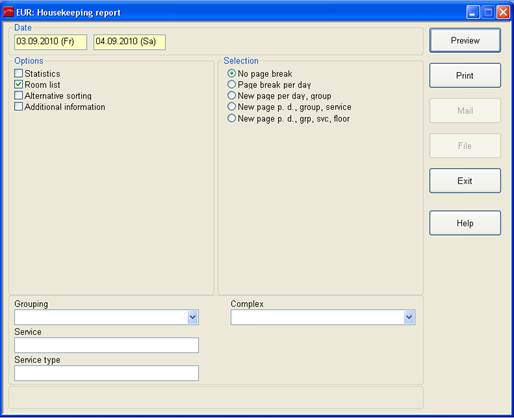This screenshot has width=514, height=418.
Task: Pick New page p. d., group, service
Action: 231,106
